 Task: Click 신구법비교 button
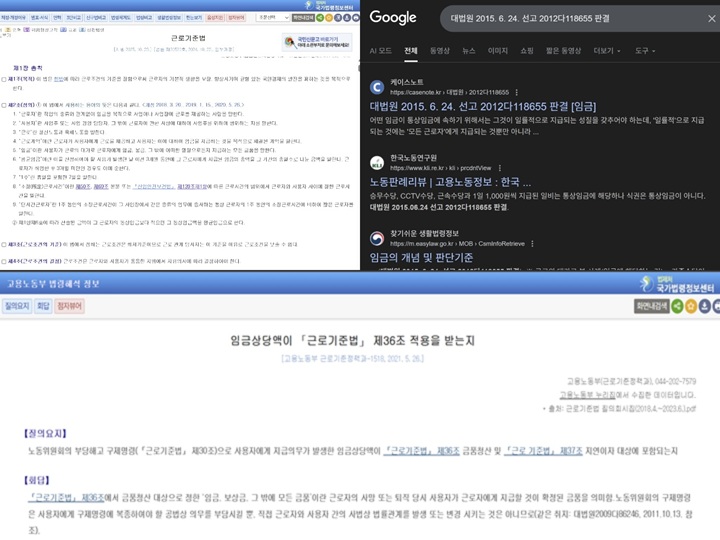point(96,17)
